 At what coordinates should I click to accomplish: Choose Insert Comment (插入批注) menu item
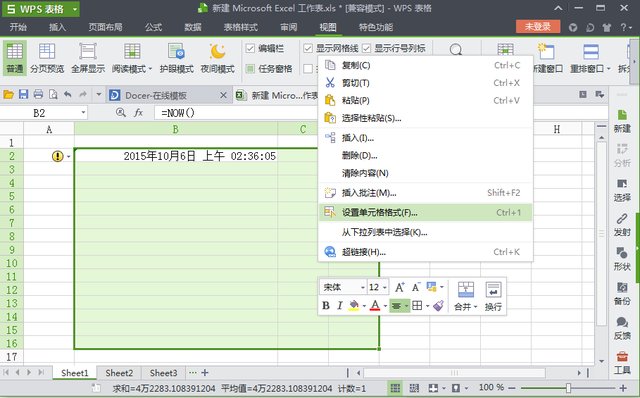pos(425,193)
